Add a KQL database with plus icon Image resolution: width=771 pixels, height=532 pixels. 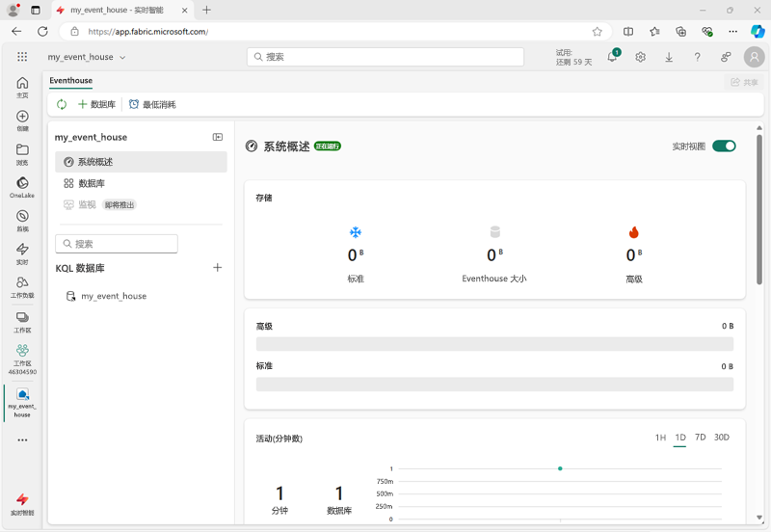(218, 268)
